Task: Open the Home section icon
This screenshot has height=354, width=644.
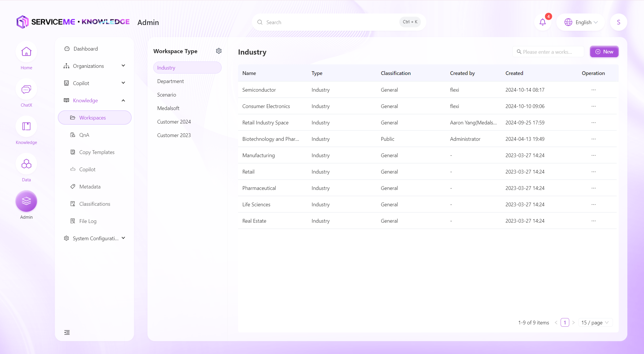Action: click(x=26, y=52)
